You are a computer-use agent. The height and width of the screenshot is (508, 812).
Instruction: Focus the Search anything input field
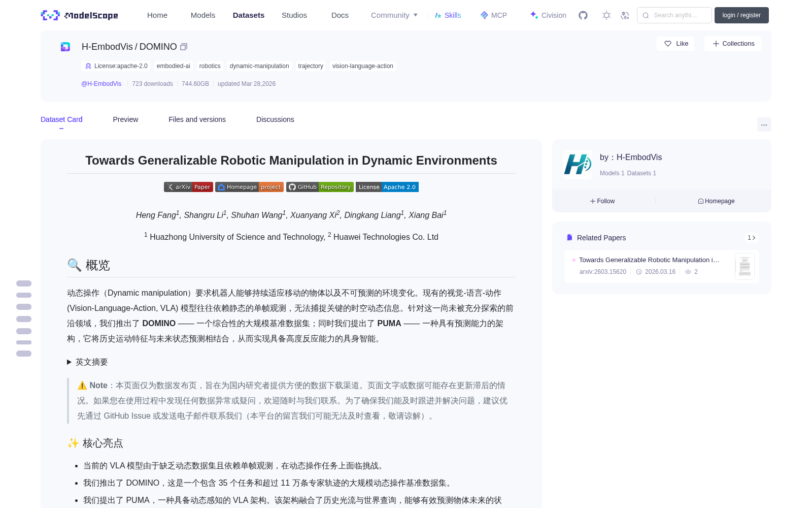click(674, 15)
